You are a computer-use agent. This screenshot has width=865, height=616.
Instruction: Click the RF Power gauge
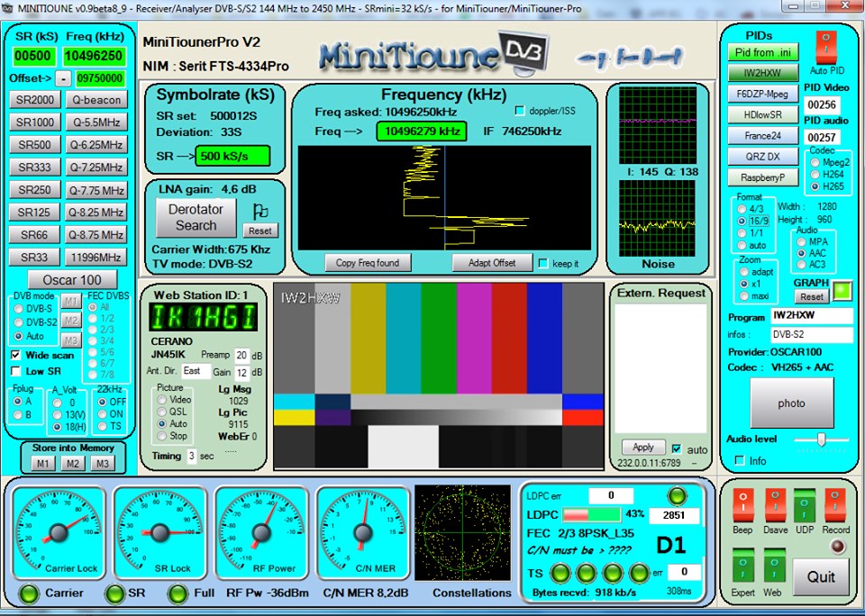click(261, 532)
